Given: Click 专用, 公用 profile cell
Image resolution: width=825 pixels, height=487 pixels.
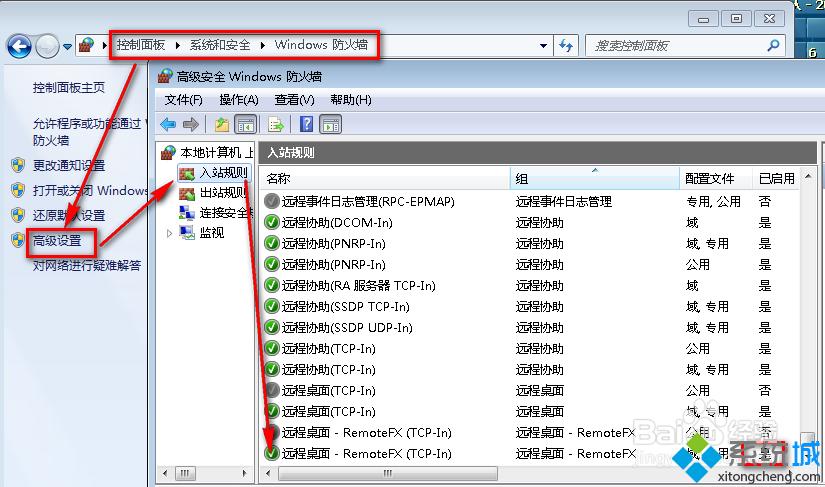Looking at the screenshot, I should point(713,201).
